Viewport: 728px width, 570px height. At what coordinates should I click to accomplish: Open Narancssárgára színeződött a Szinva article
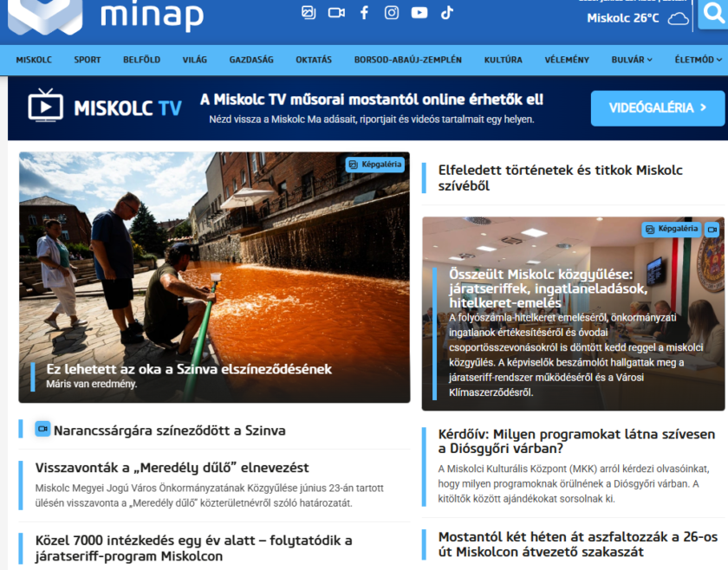pyautogui.click(x=170, y=431)
